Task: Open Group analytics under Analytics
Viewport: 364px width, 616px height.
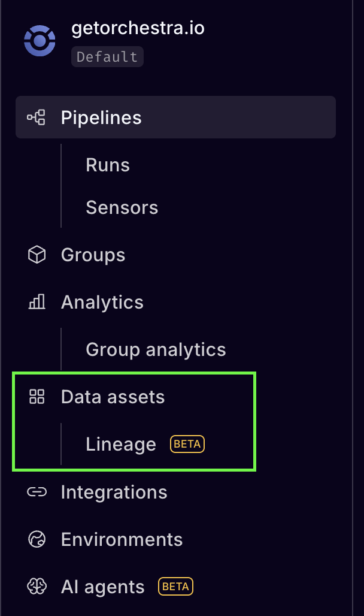Action: point(156,349)
